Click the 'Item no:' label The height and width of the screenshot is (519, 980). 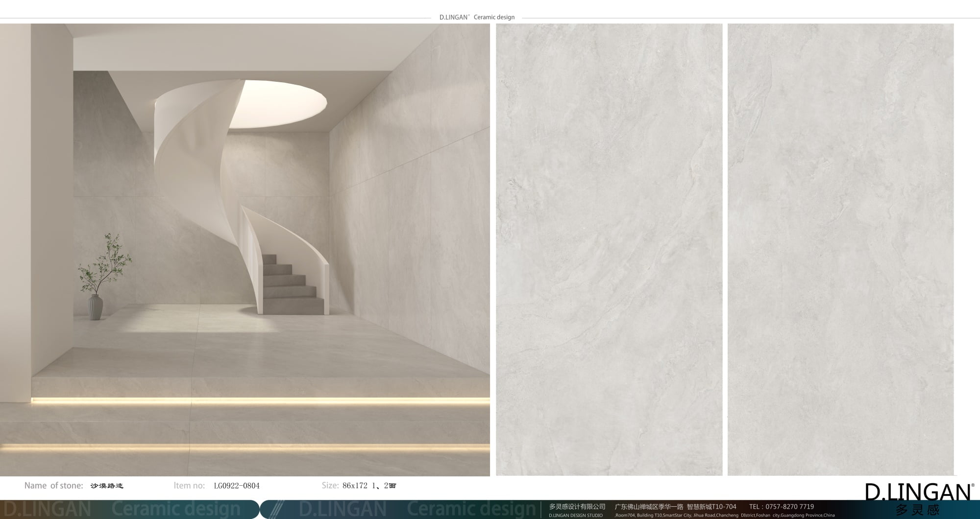[189, 486]
